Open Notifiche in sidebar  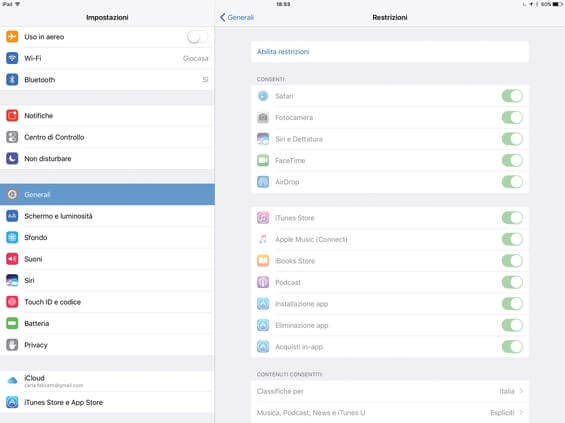pos(107,116)
